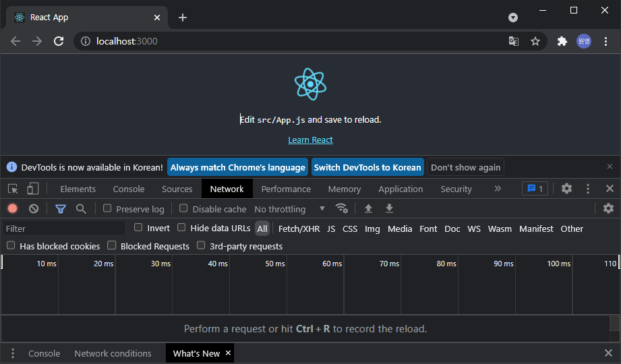Viewport: 621px width, 364px height.
Task: Check the 3rd-party requests checkbox
Action: pos(201,245)
